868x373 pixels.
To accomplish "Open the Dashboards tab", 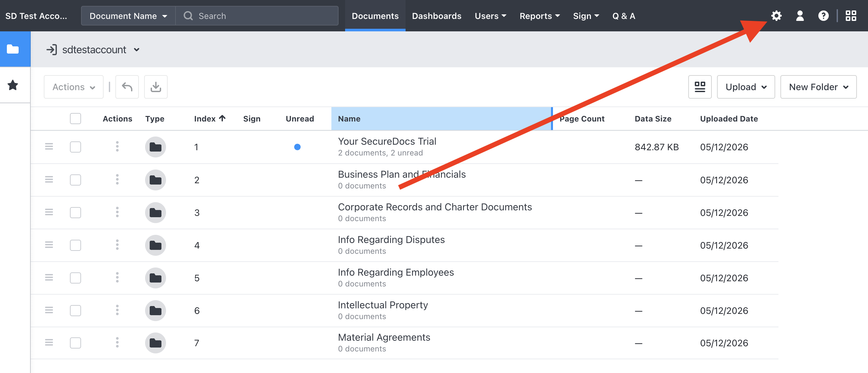I will (436, 16).
